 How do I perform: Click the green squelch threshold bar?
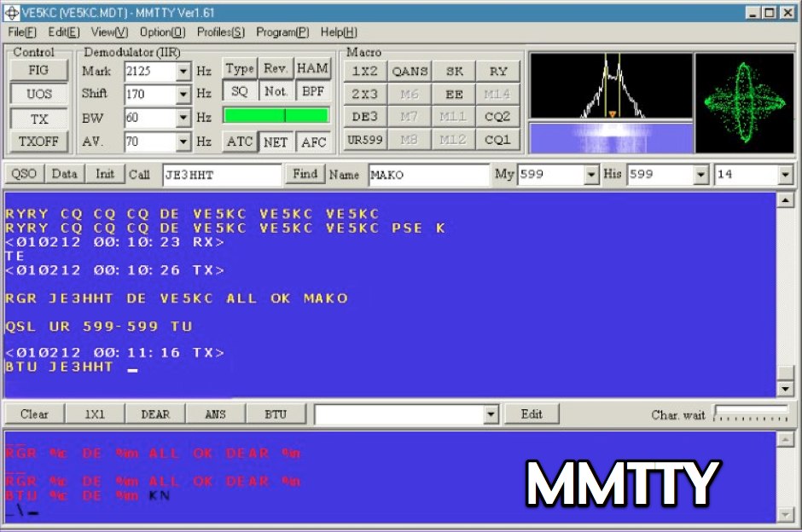[x=276, y=113]
